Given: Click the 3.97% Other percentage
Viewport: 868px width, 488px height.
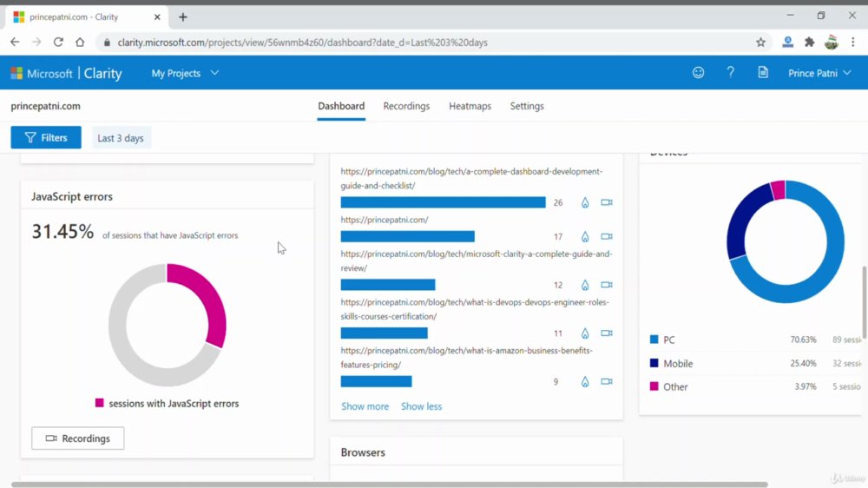Looking at the screenshot, I should click(x=806, y=386).
